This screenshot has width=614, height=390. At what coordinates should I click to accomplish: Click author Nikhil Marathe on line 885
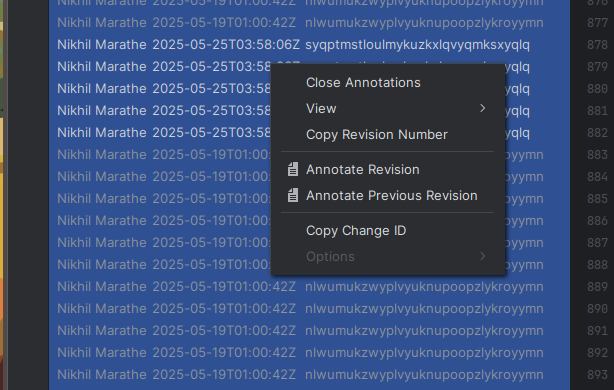[x=102, y=199]
